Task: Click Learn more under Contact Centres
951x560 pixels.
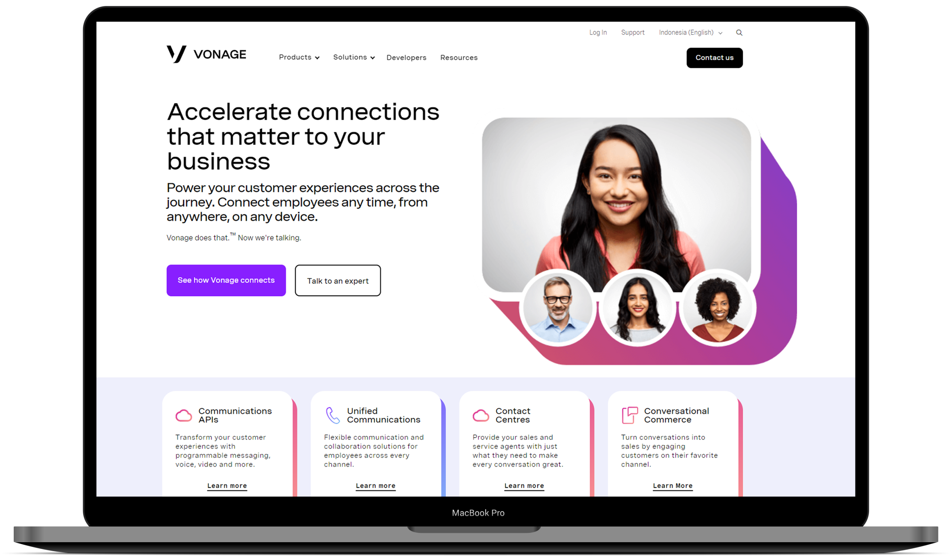Action: pos(524,485)
